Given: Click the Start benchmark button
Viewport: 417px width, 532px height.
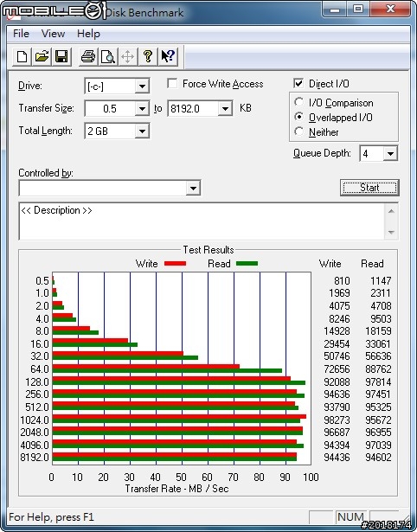Looking at the screenshot, I should coord(369,188).
